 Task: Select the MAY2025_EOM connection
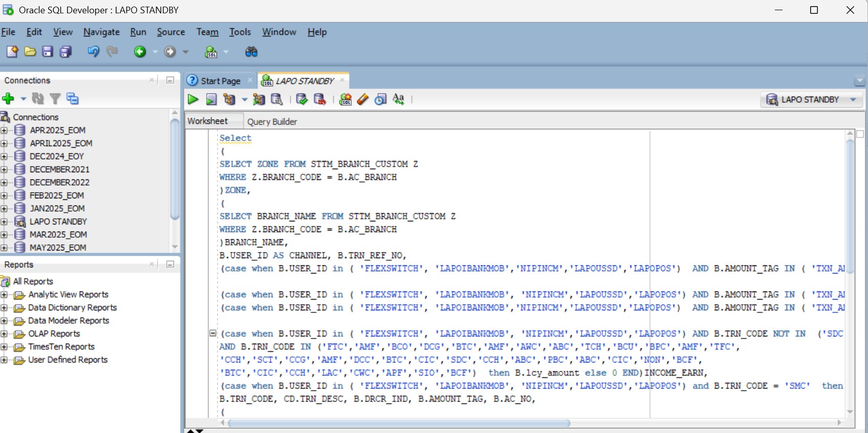(58, 248)
